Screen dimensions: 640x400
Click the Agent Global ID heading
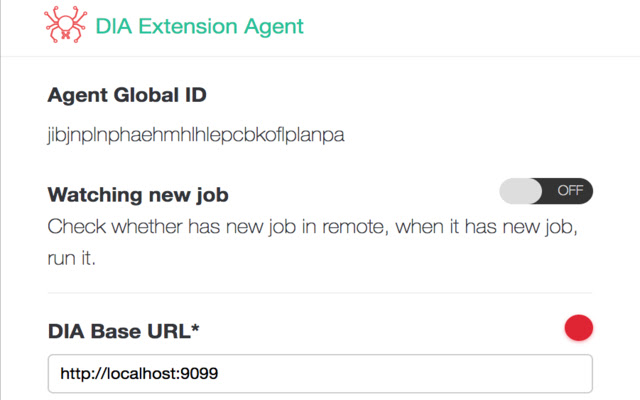[x=127, y=96]
